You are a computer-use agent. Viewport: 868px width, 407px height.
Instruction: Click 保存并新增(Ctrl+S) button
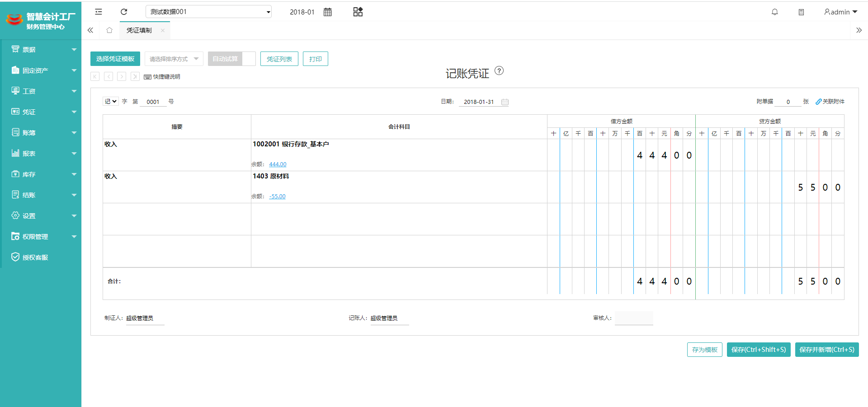pyautogui.click(x=827, y=350)
